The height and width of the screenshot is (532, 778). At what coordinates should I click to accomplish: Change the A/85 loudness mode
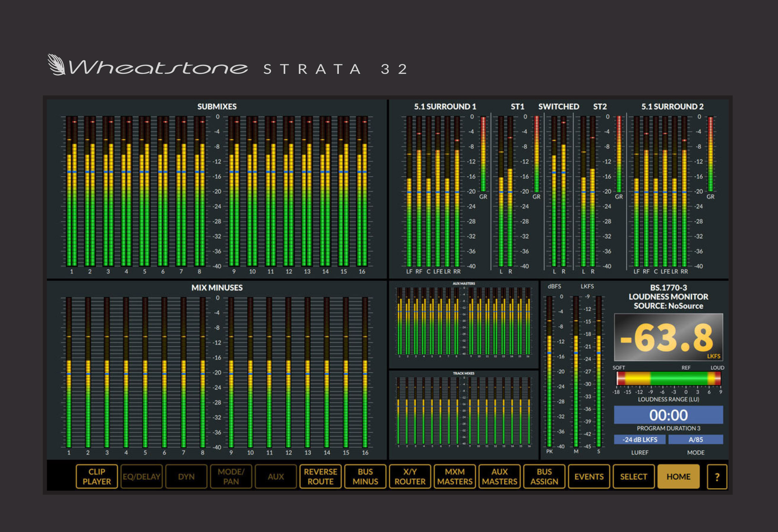coord(696,439)
